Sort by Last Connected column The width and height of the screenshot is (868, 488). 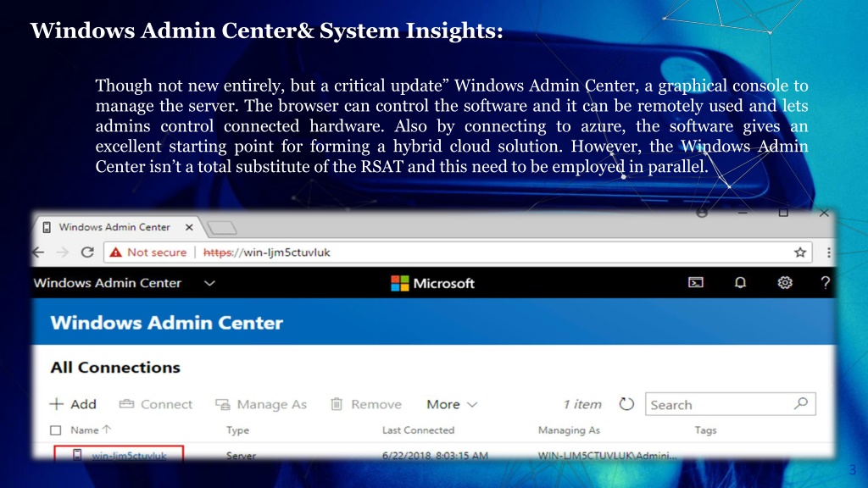click(418, 430)
